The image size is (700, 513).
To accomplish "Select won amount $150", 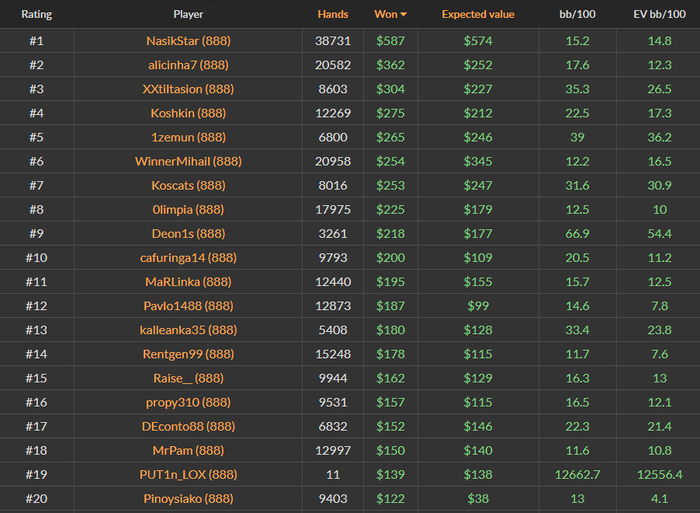I will tap(390, 451).
